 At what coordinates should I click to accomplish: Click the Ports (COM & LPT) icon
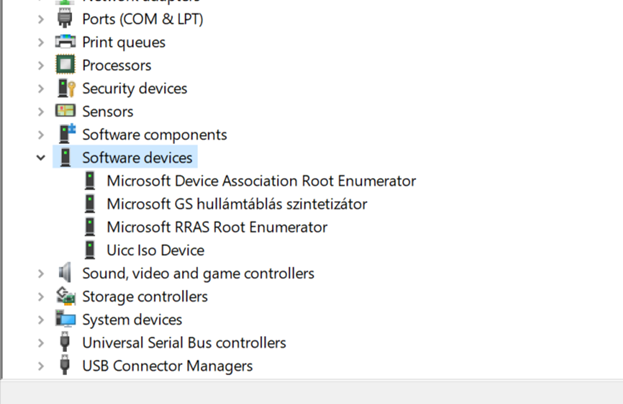tap(65, 19)
